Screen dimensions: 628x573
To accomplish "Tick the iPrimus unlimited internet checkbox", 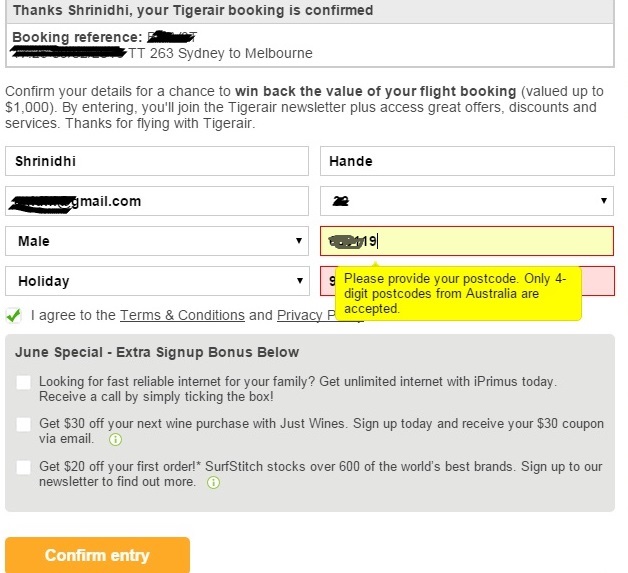I will point(24,382).
